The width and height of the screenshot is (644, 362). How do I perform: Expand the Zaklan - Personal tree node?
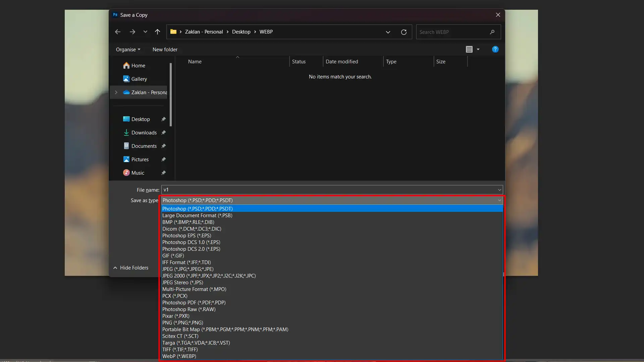[116, 92]
